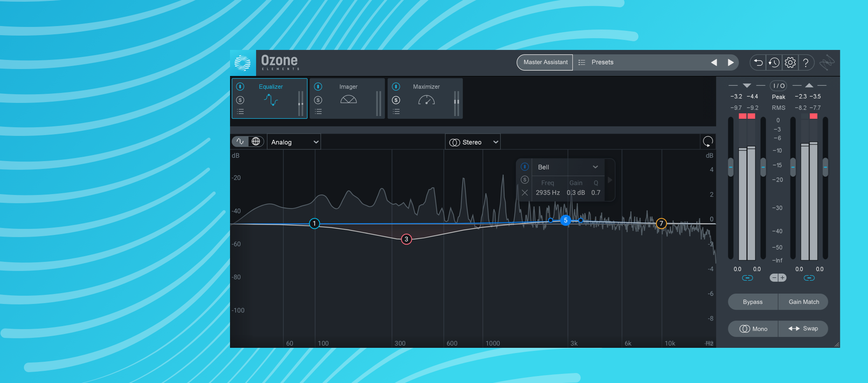This screenshot has width=868, height=383.
Task: Click the undo arrow icon
Action: click(758, 63)
